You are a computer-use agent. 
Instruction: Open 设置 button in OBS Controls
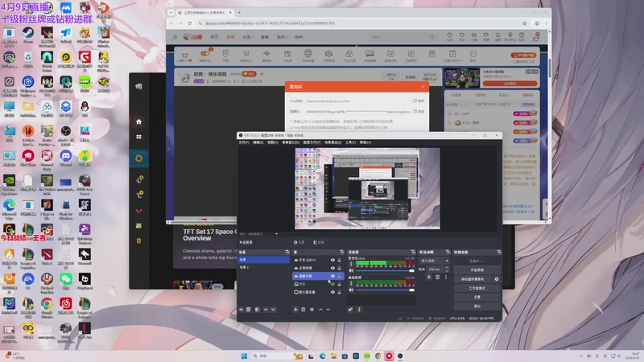pos(477,297)
